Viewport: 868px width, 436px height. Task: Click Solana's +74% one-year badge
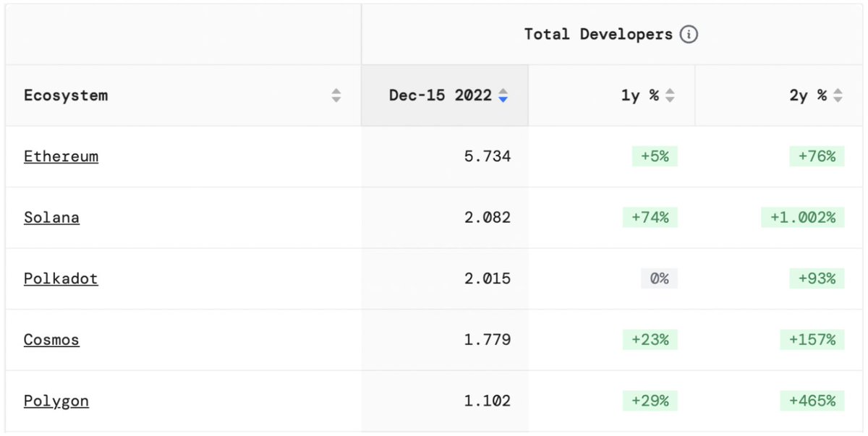click(650, 217)
